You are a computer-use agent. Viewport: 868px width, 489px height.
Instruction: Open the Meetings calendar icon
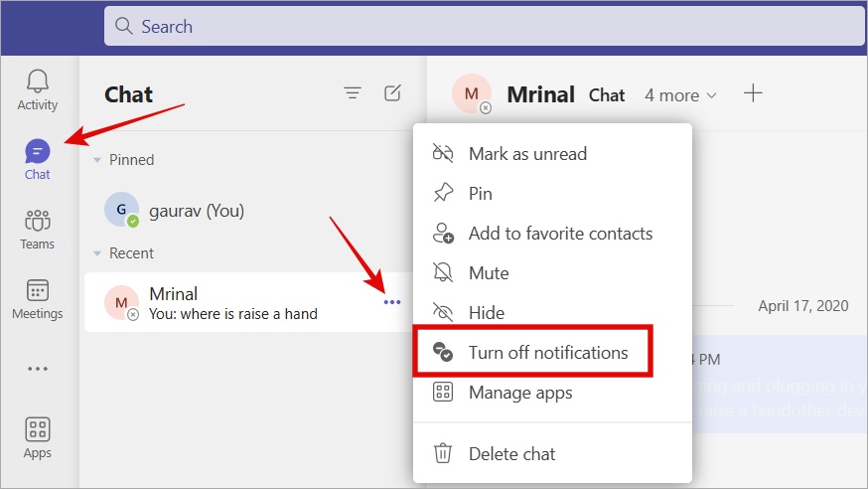click(37, 299)
